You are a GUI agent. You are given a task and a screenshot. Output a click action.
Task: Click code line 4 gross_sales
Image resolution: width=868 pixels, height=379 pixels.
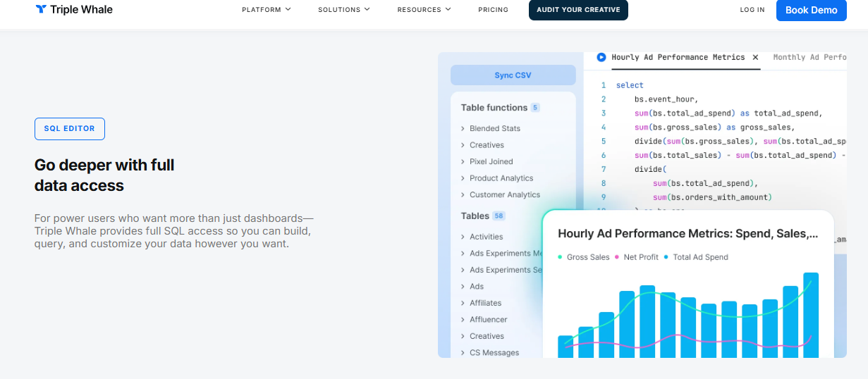715,127
